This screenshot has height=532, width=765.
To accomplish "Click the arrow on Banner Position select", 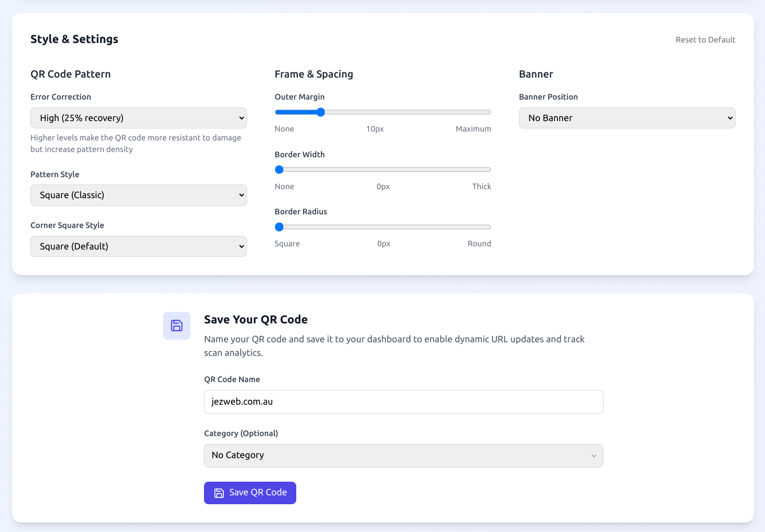I will click(730, 118).
